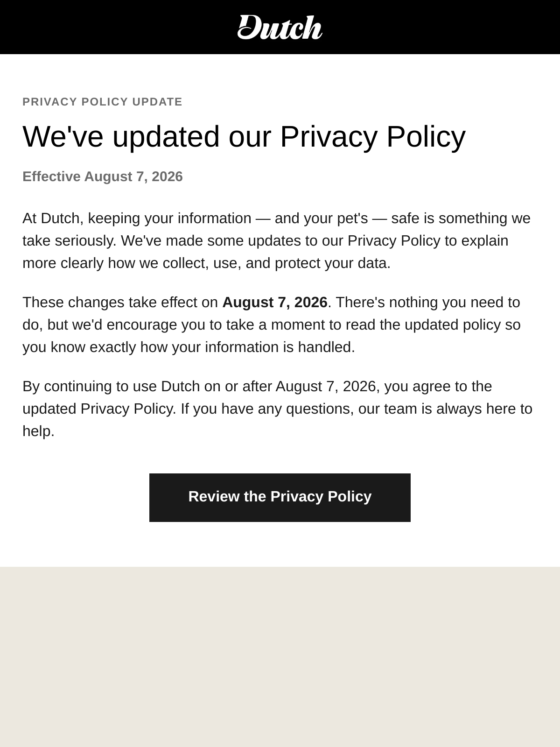Click the Dutch logo in header
This screenshot has width=560, height=747.
pyautogui.click(x=280, y=27)
